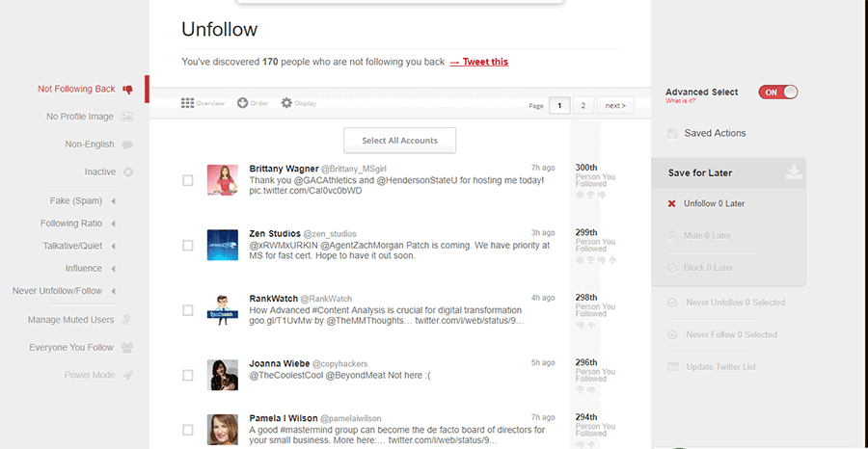The image size is (868, 449).
Task: Click the Zen Studios avatar image
Action: tap(223, 245)
